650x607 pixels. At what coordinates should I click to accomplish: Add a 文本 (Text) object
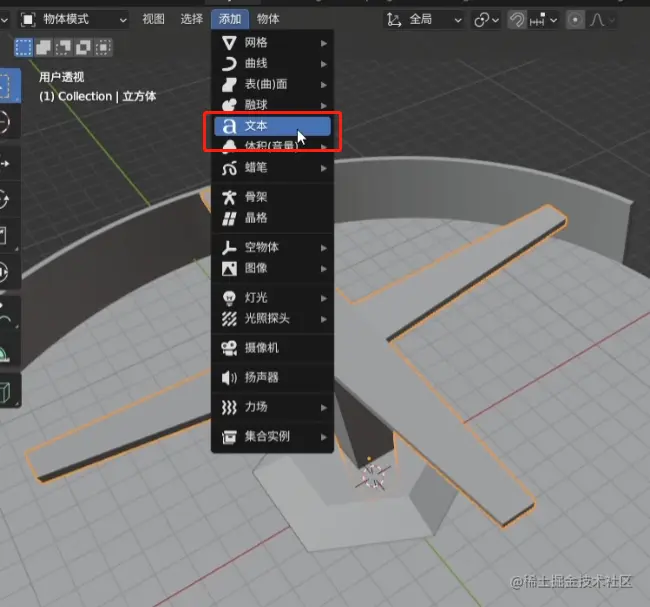(x=272, y=126)
